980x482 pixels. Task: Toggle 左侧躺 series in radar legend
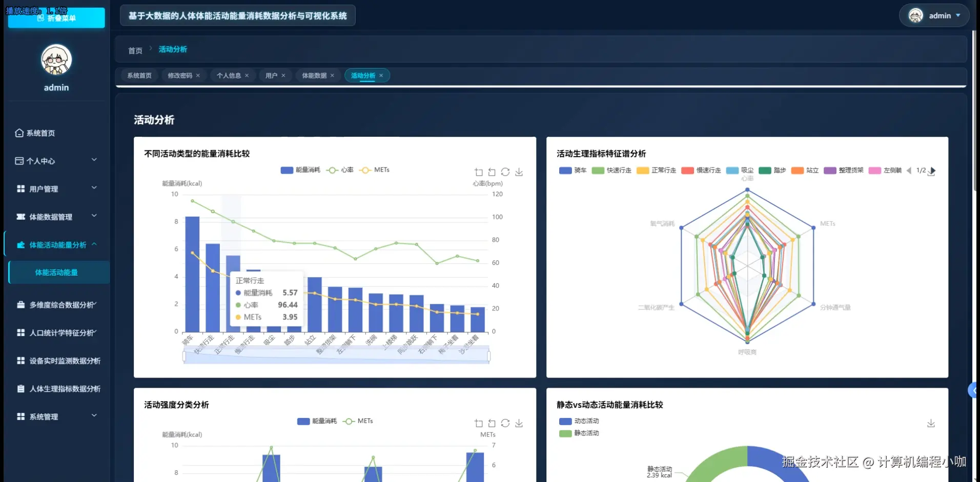(885, 171)
